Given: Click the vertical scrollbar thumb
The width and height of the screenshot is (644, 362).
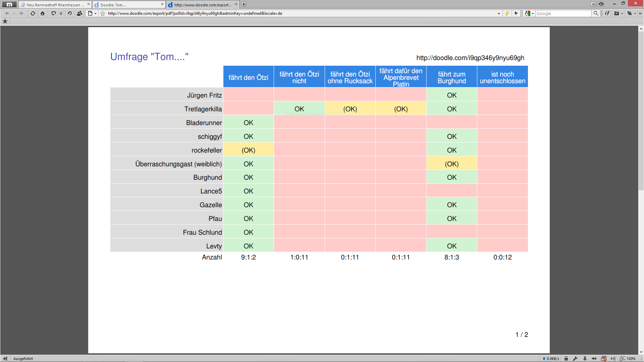Looking at the screenshot, I should tap(641, 111).
